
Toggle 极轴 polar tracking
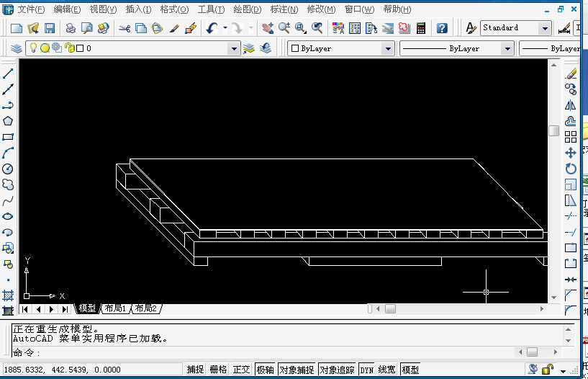[265, 370]
